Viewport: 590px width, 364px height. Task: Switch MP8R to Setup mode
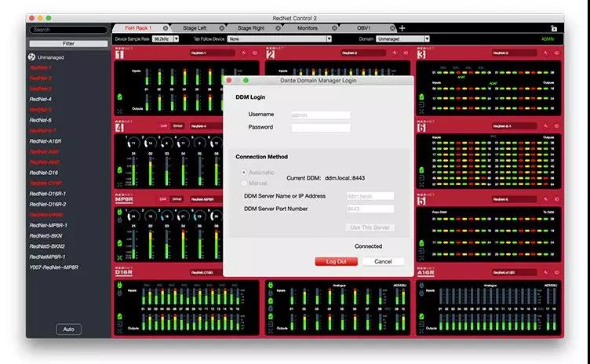pyautogui.click(x=177, y=199)
